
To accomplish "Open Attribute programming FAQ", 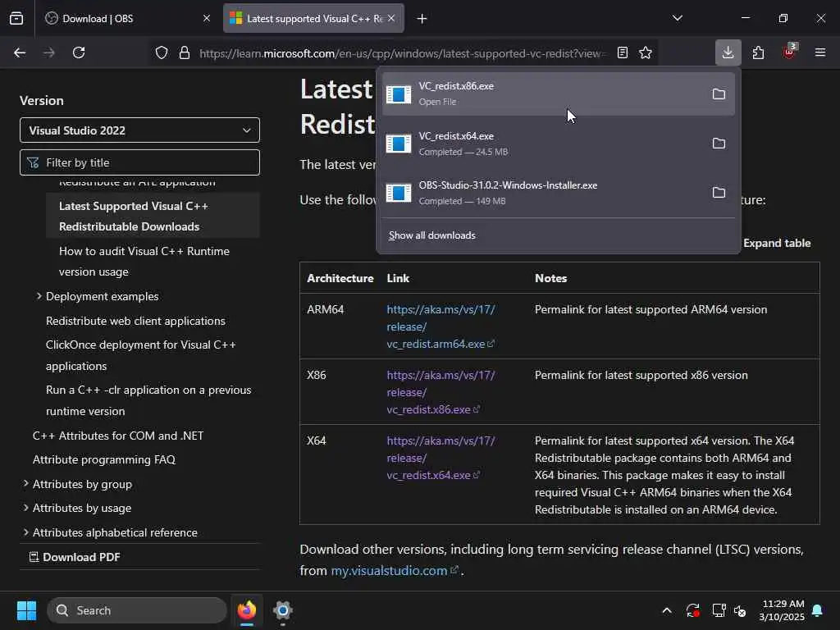I will point(104,459).
